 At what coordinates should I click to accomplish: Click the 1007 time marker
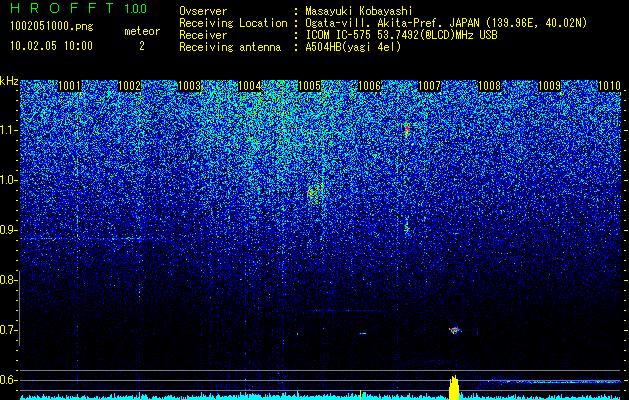click(x=429, y=86)
